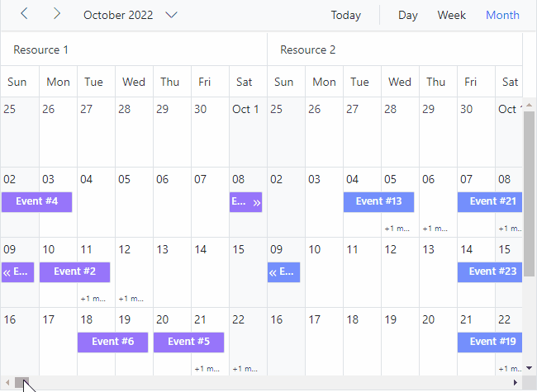Go to previous month using left arrow
Image resolution: width=537 pixels, height=392 pixels.
coord(25,14)
